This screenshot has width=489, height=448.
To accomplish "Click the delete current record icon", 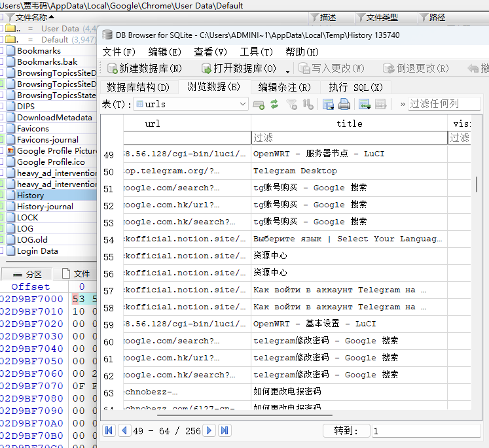I will coord(381,105).
